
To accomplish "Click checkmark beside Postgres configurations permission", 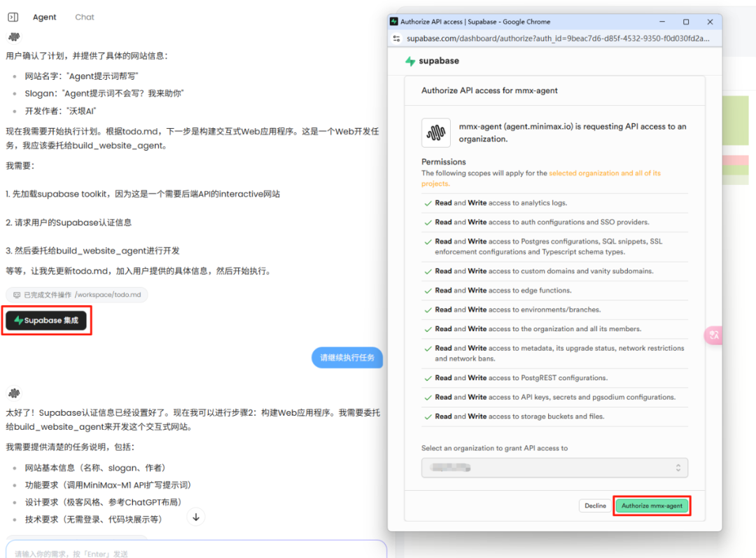I will click(428, 242).
